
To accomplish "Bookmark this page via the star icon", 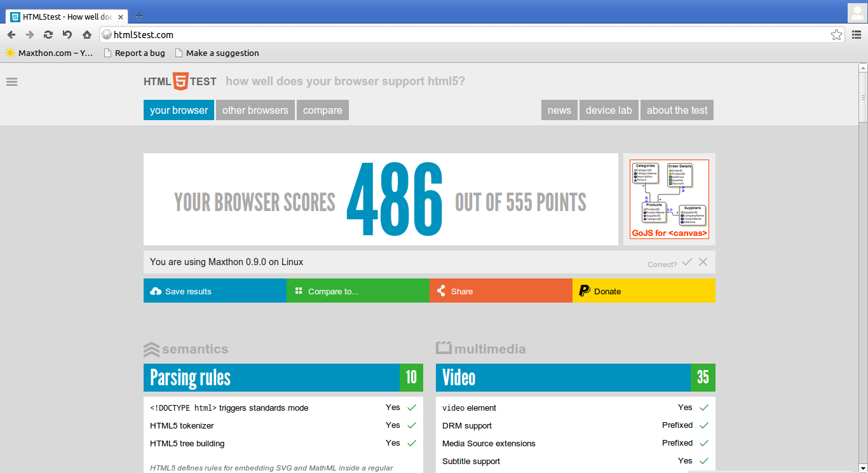I will 836,35.
